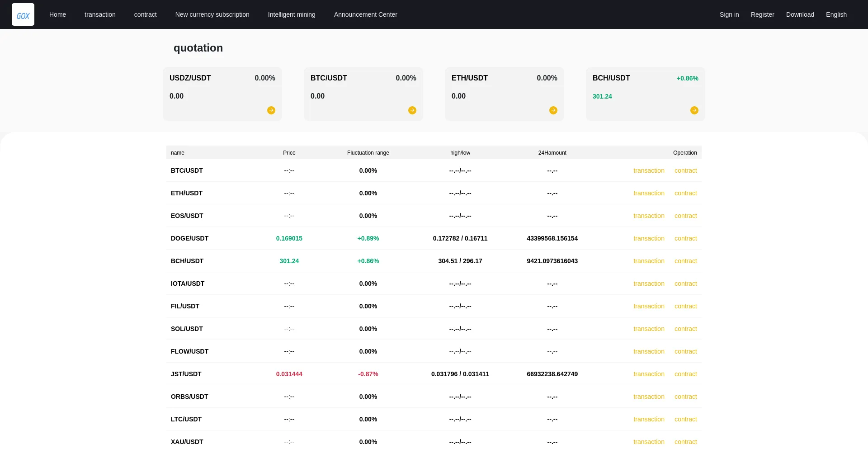Click the Sign in link
The height and width of the screenshot is (449, 868).
pyautogui.click(x=729, y=14)
